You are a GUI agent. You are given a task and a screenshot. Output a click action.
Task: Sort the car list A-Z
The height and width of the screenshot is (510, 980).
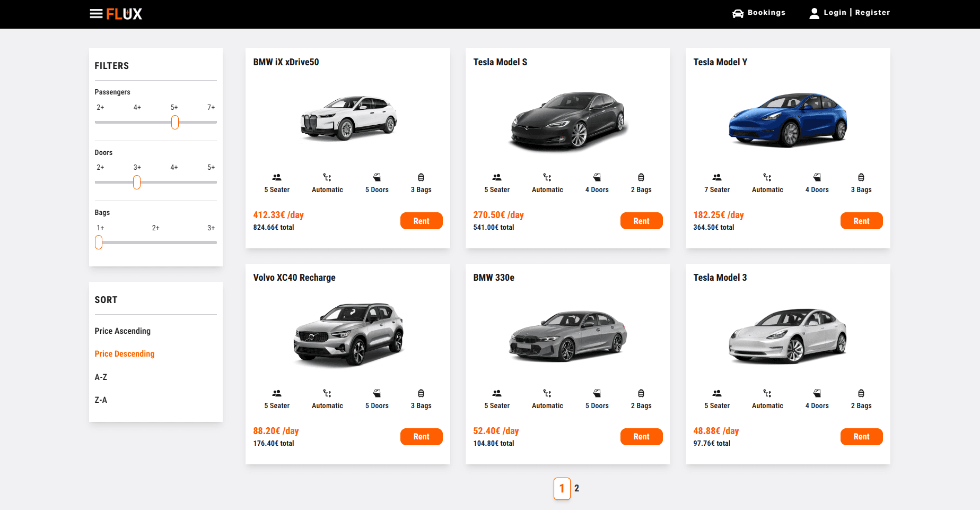[x=101, y=377]
